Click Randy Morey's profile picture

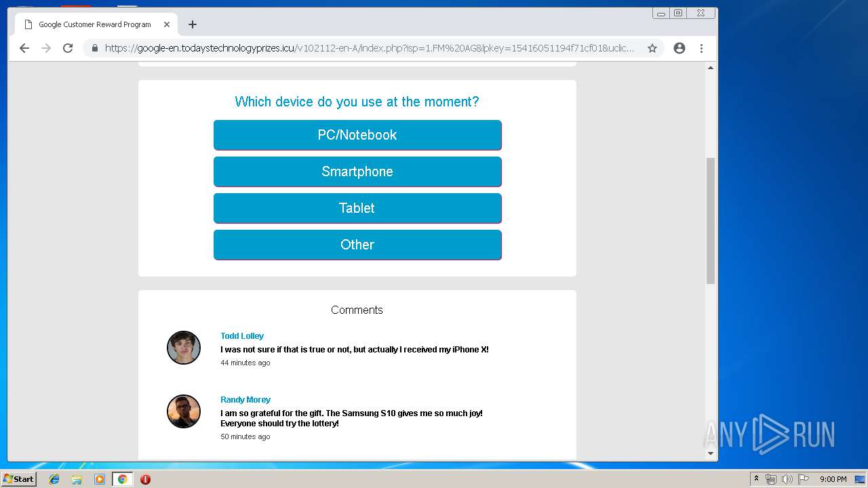coord(184,411)
